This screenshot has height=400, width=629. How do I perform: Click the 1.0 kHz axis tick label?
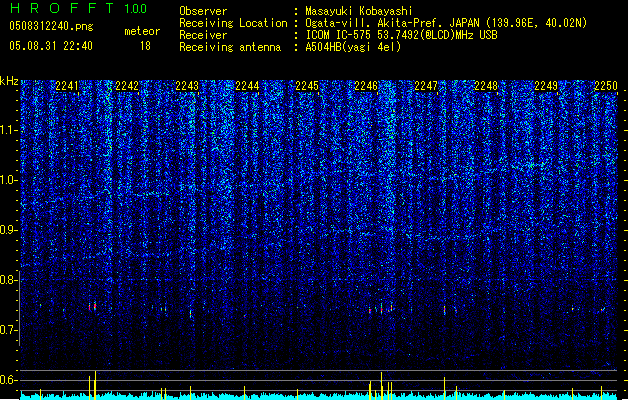(x=9, y=180)
